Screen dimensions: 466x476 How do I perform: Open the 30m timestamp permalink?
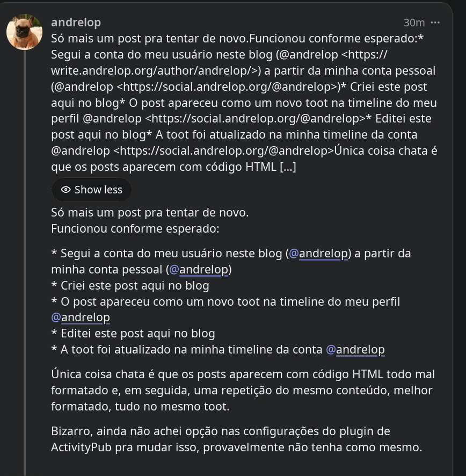[414, 23]
